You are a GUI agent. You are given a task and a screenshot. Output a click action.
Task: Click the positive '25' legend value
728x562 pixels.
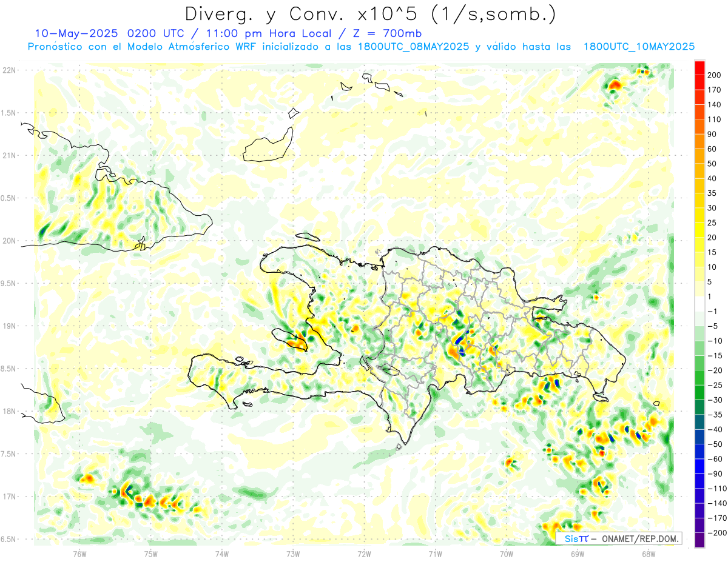pos(712,223)
